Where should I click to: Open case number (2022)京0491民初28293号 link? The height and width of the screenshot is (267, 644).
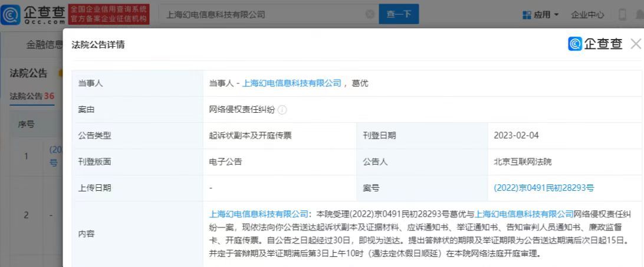point(544,188)
